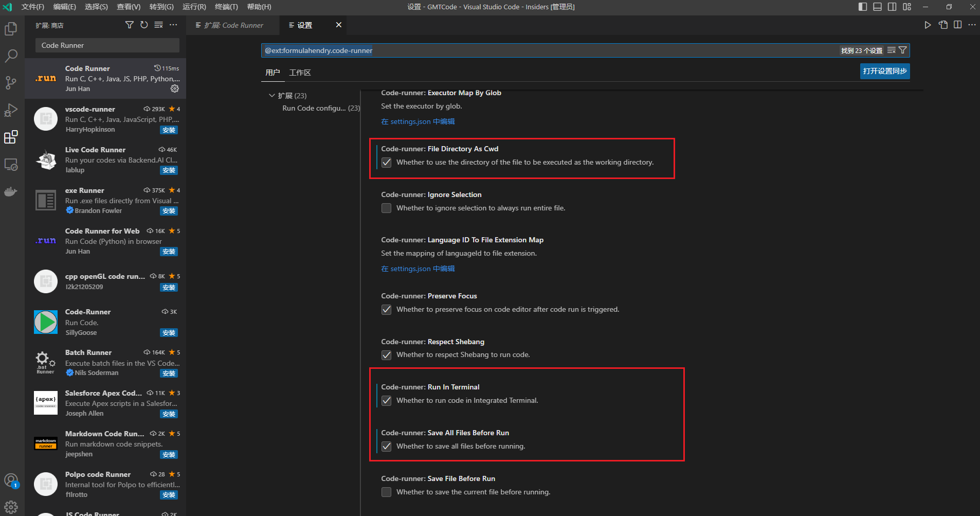The image size is (980, 516).
Task: Open the Extensions view icon
Action: click(x=11, y=137)
